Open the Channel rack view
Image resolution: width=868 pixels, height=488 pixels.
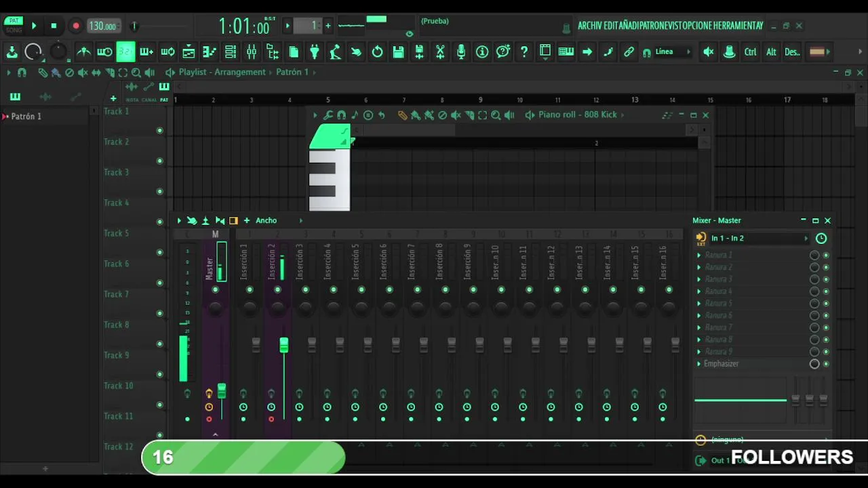point(231,52)
